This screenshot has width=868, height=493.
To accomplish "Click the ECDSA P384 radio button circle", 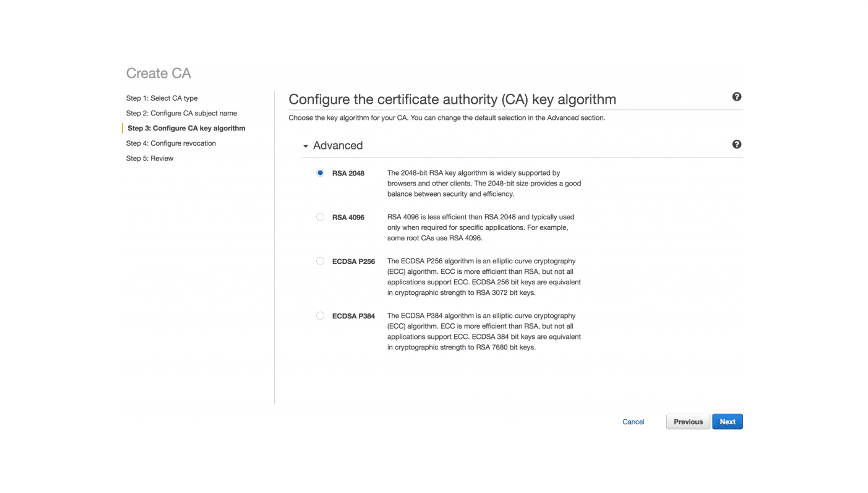I will pos(319,315).
